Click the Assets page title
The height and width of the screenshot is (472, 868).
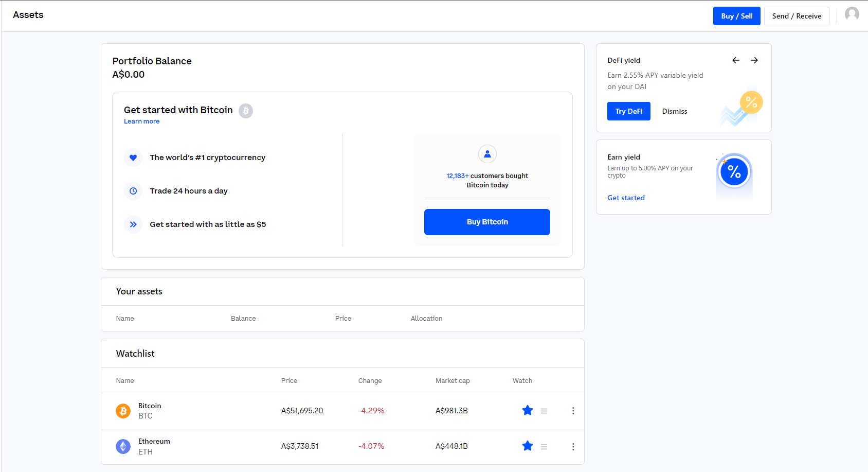click(x=28, y=15)
